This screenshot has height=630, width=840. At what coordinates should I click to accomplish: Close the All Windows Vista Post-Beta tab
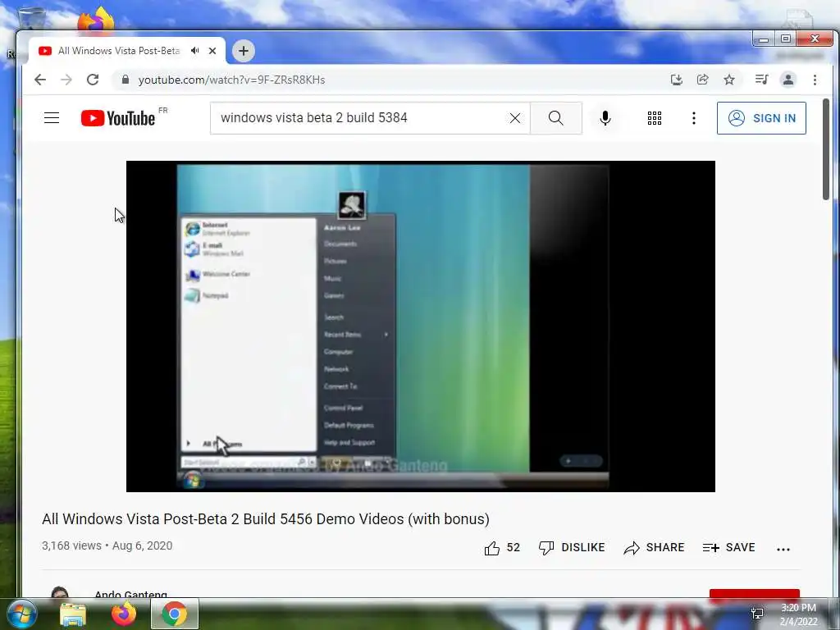tap(212, 51)
